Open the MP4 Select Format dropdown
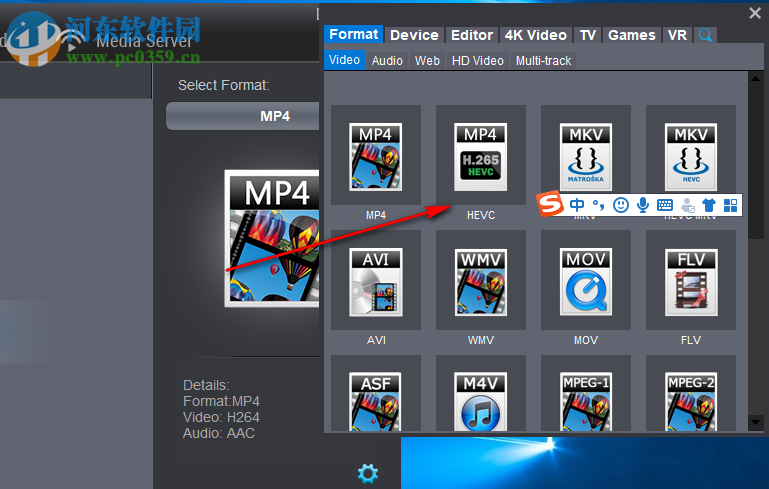769x489 pixels. click(x=243, y=116)
